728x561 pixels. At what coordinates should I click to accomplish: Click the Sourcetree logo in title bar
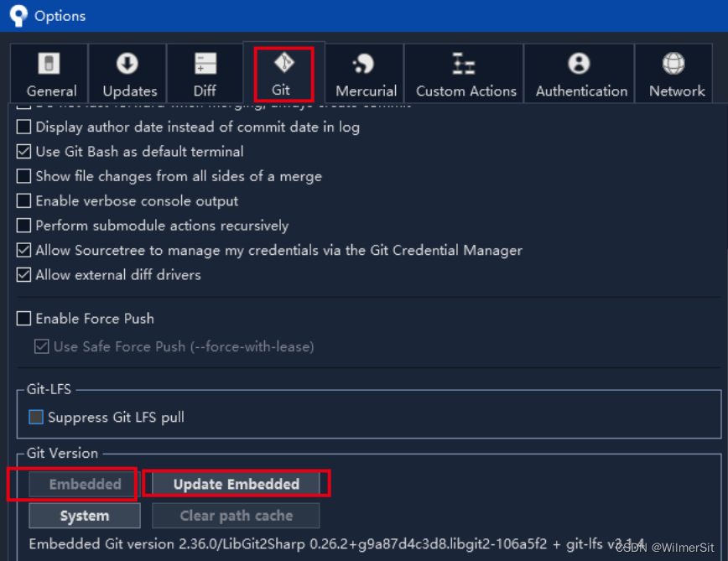18,15
